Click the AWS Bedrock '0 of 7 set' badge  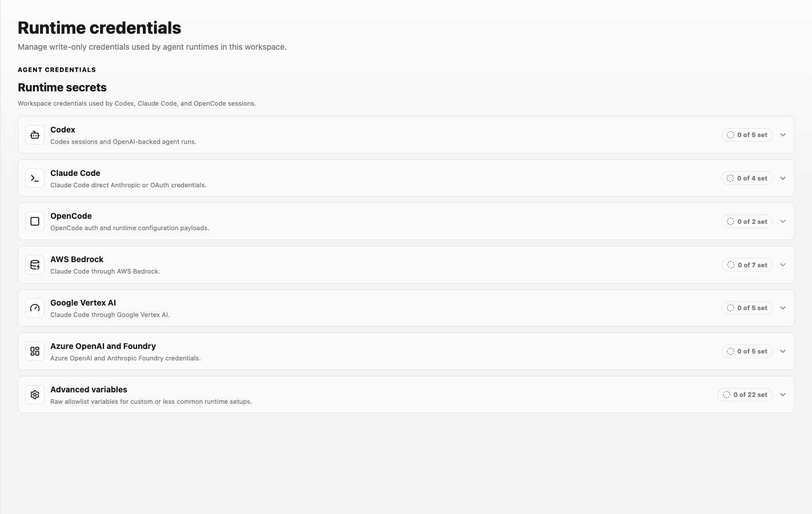(x=747, y=265)
